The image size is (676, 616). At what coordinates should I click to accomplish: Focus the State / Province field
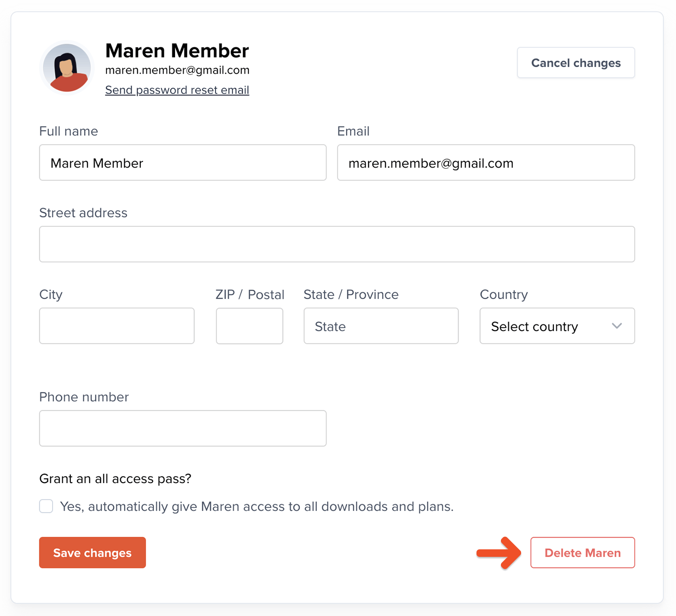click(381, 326)
